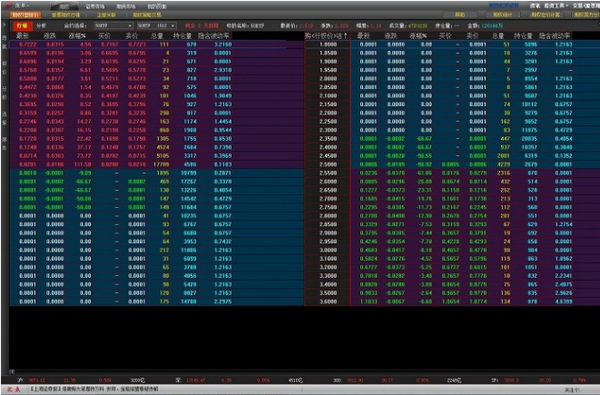Screen dimensions: 600x395
Task: Open the 50ETF 1502 expiry month dropdown
Action: coord(157,26)
